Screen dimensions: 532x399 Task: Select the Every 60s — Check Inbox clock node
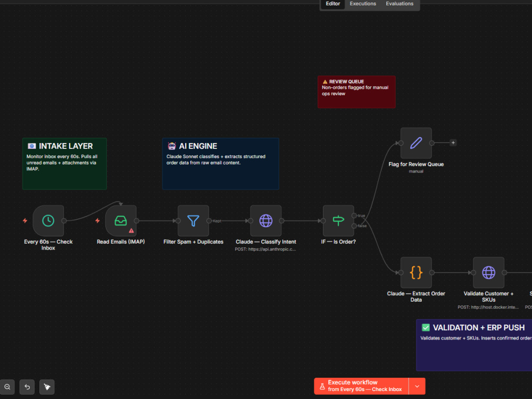pos(48,221)
